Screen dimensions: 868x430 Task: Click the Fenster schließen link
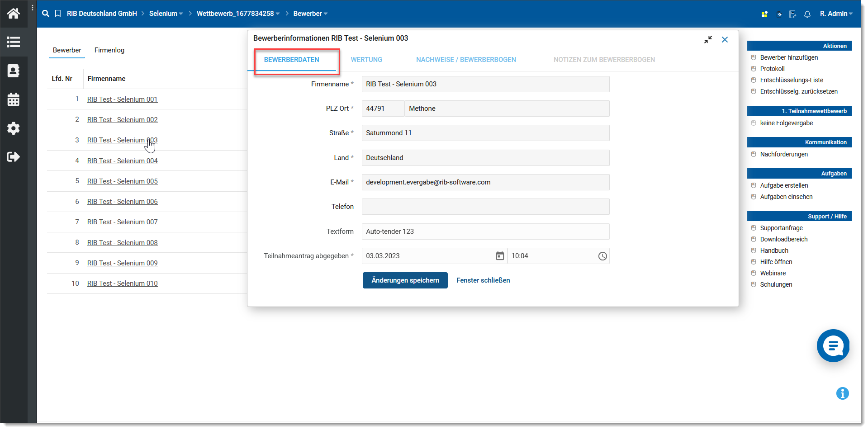tap(483, 280)
